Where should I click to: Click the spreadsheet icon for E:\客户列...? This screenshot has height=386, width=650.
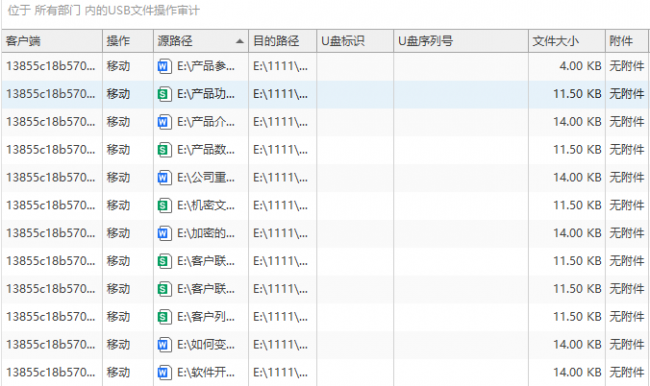pyautogui.click(x=164, y=317)
